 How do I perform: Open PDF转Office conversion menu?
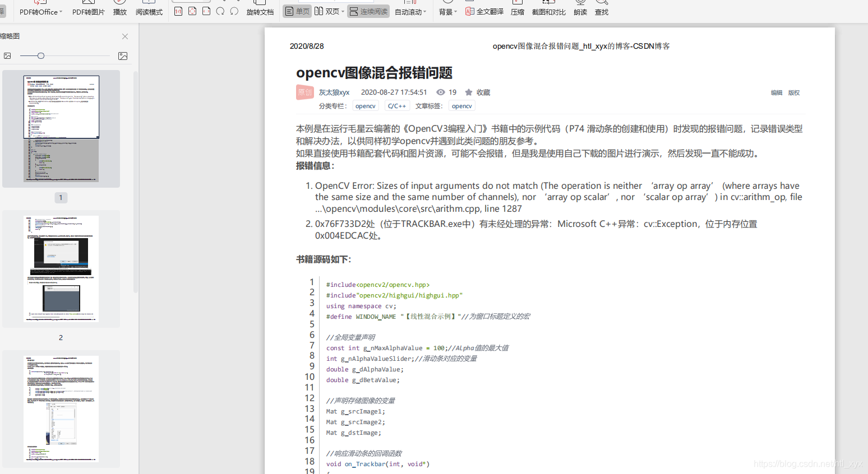click(x=41, y=12)
